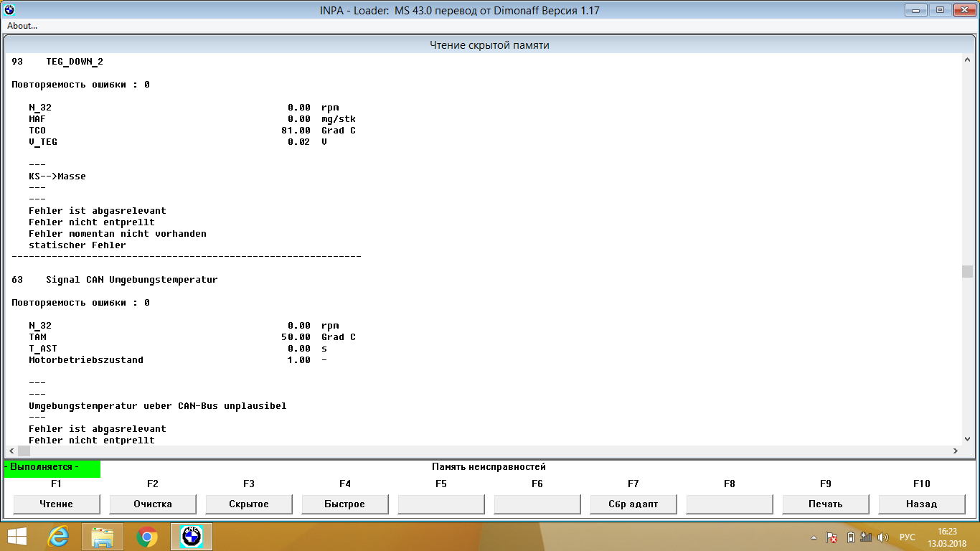Screen dimensions: 980x551
Task: Open the network signal tray icon
Action: coord(866,537)
